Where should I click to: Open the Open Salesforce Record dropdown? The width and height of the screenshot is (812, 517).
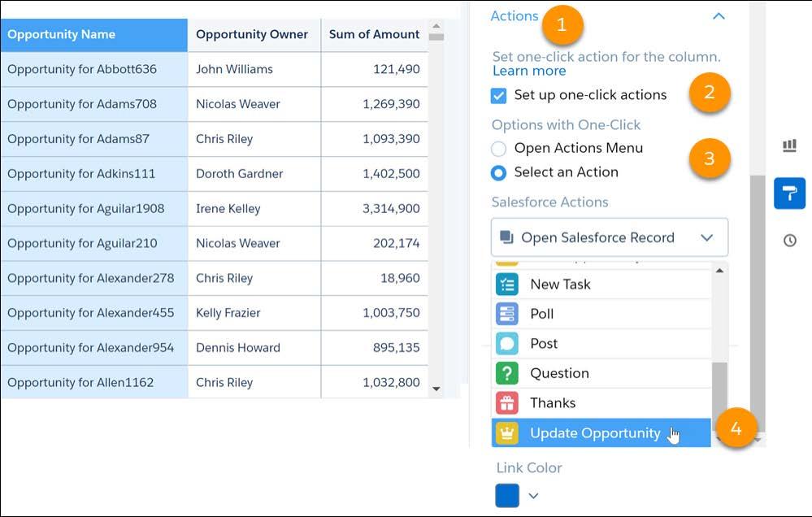tap(610, 237)
